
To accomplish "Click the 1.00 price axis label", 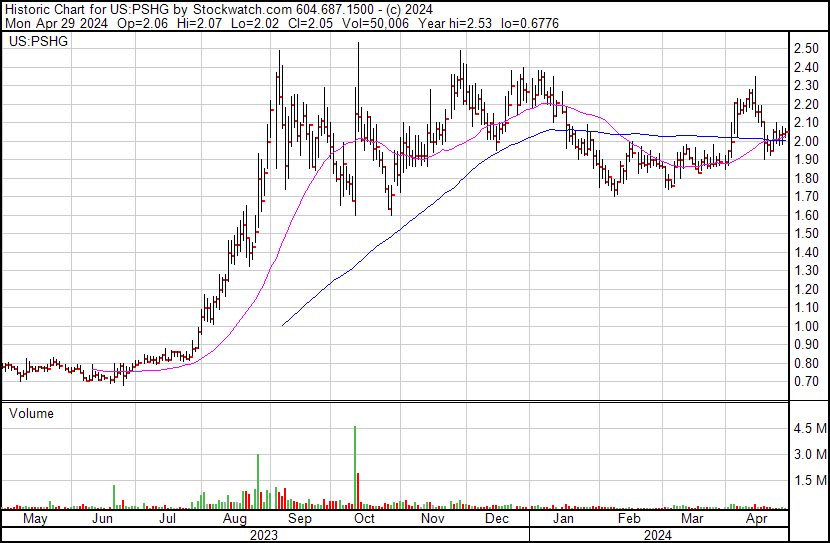I will pyautogui.click(x=806, y=327).
